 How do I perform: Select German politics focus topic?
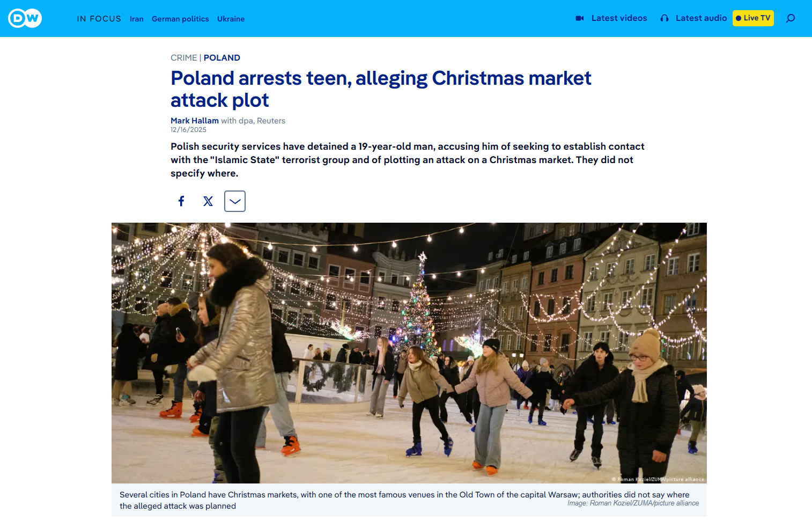coord(180,19)
